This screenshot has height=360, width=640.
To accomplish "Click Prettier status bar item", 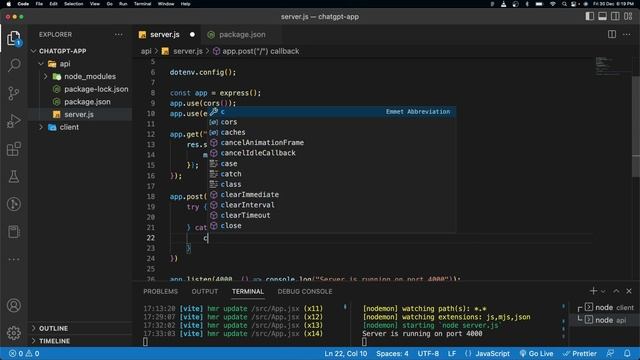I will coord(580,353).
